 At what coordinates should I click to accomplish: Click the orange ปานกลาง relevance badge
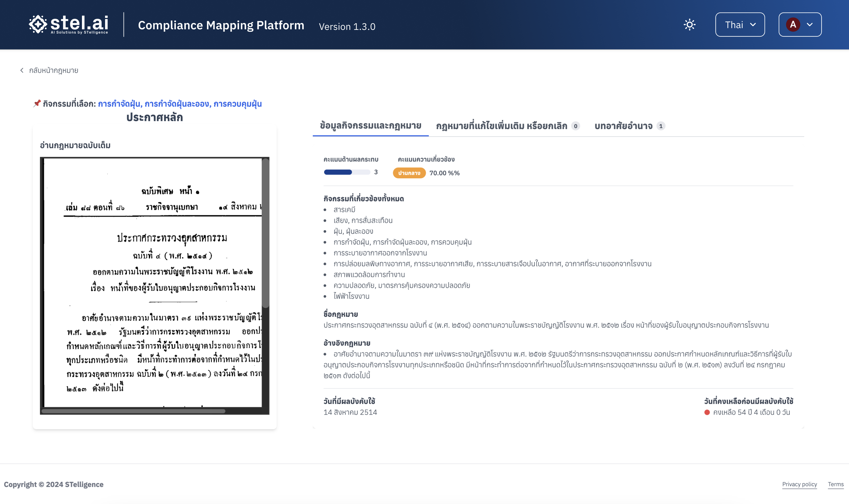click(x=409, y=173)
